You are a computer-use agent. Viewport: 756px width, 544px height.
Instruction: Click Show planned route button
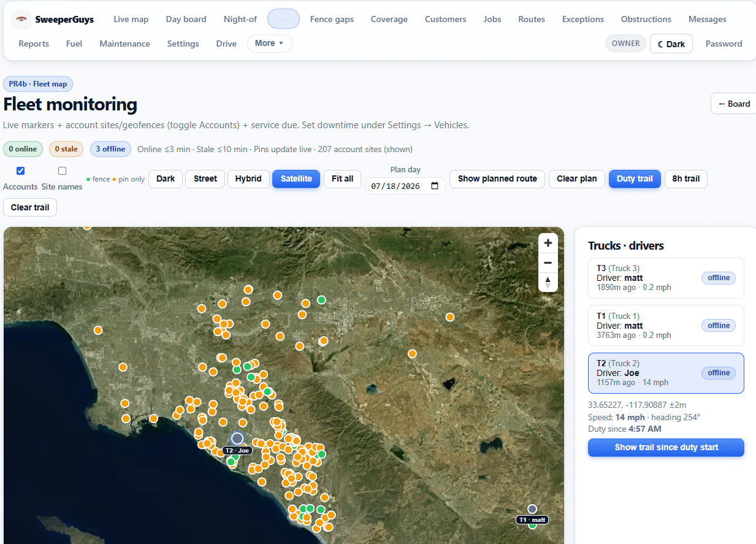click(497, 178)
